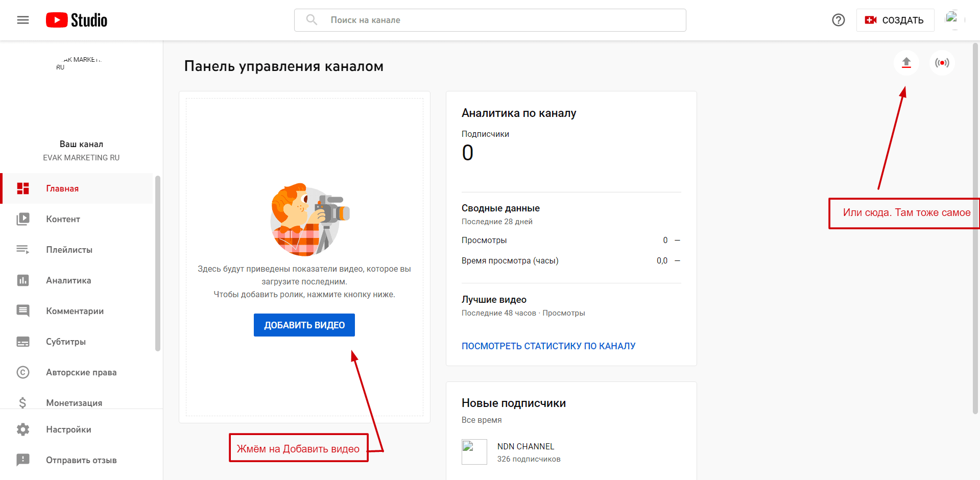Screen dimensions: 980x480
Task: Click the 326 подписчиков text
Action: (529, 459)
